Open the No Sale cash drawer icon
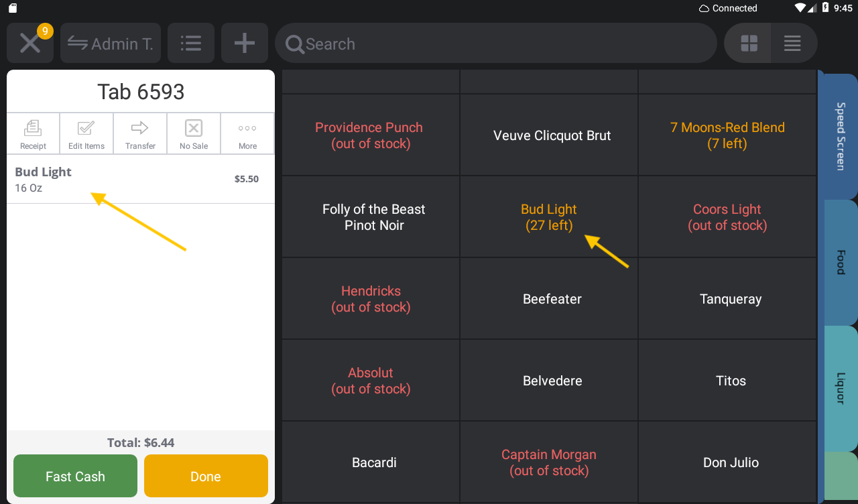 [193, 133]
